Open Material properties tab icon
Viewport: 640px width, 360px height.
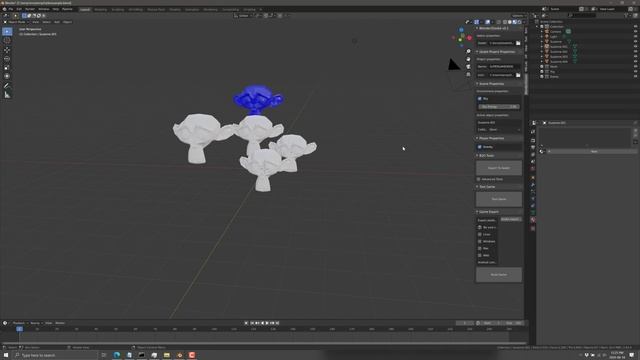click(x=533, y=220)
